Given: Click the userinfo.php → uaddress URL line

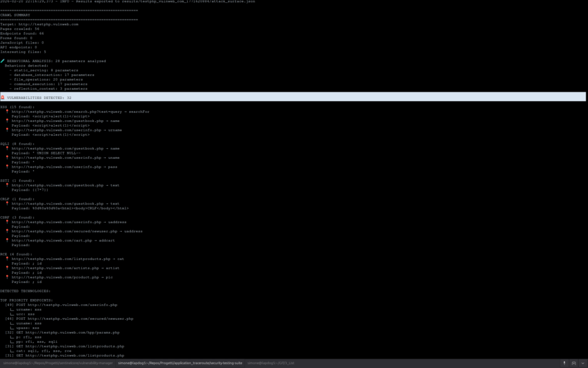Looking at the screenshot, I should pyautogui.click(x=69, y=222).
